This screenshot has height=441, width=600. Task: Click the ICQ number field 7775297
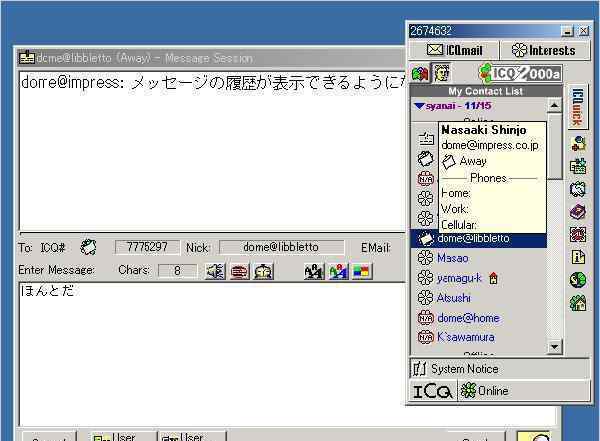point(147,247)
